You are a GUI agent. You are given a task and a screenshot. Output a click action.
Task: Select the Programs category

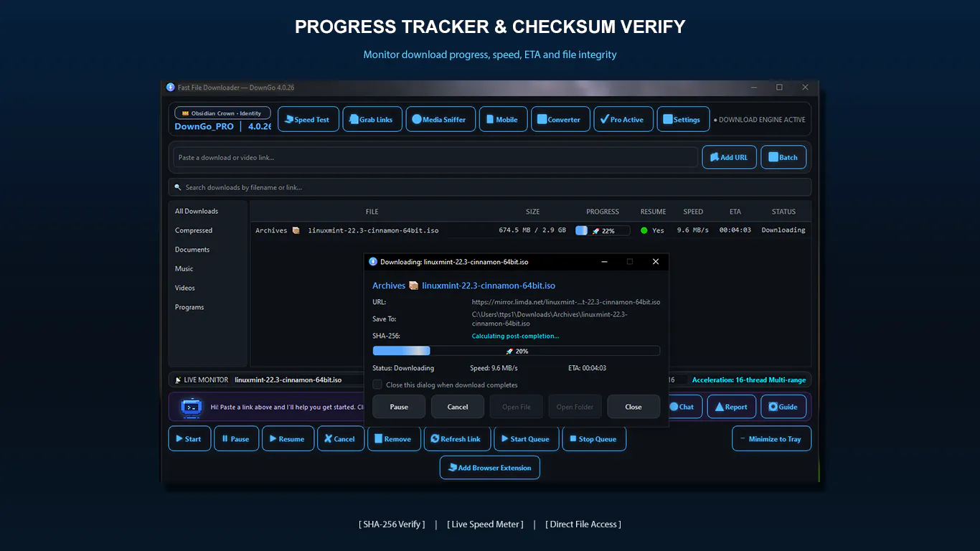pos(189,307)
